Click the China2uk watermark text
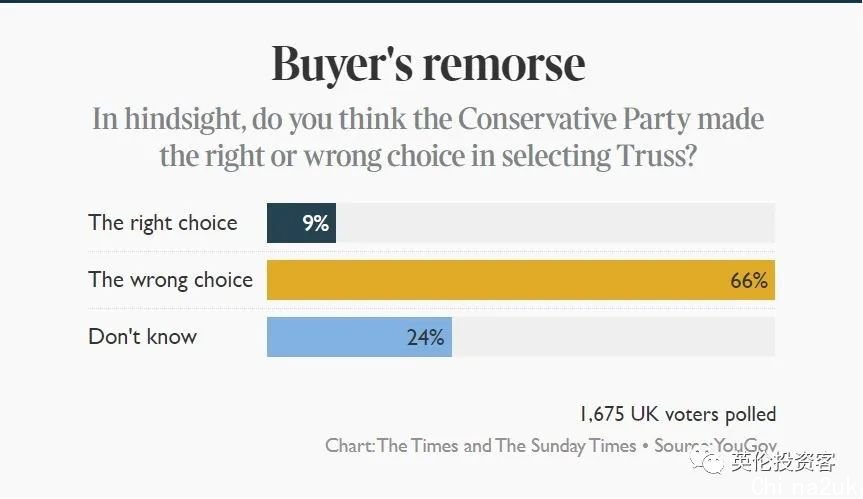The image size is (863, 499). point(805,486)
